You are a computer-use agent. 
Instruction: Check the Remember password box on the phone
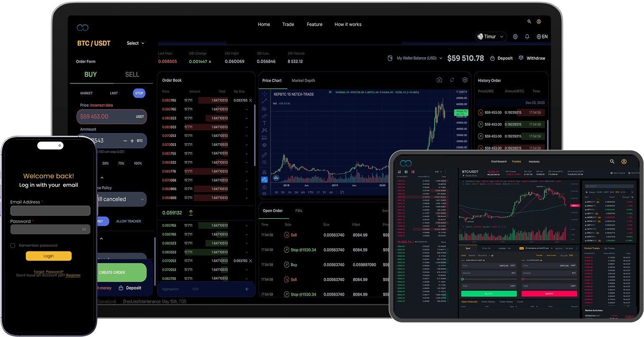point(13,245)
